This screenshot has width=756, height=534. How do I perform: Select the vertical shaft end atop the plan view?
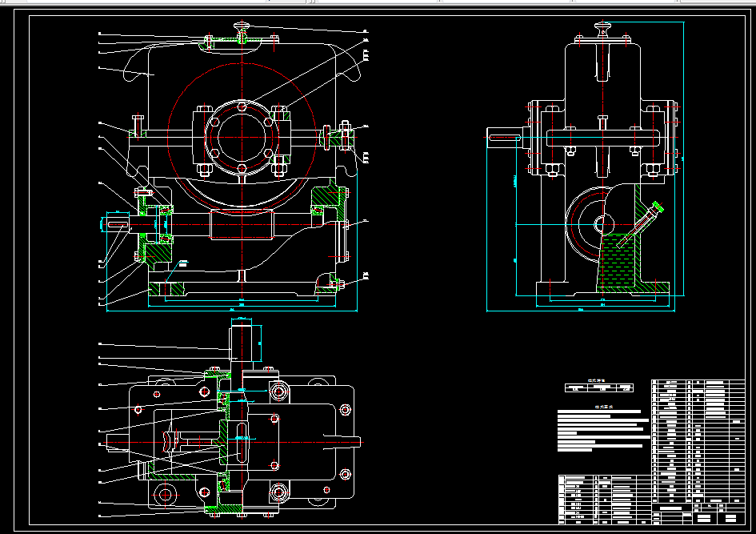coord(242,343)
